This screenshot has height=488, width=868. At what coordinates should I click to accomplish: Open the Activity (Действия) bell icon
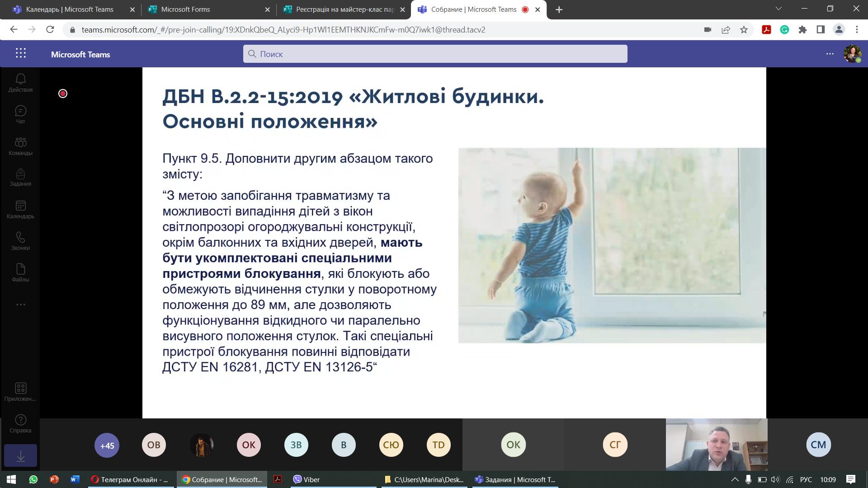20,83
